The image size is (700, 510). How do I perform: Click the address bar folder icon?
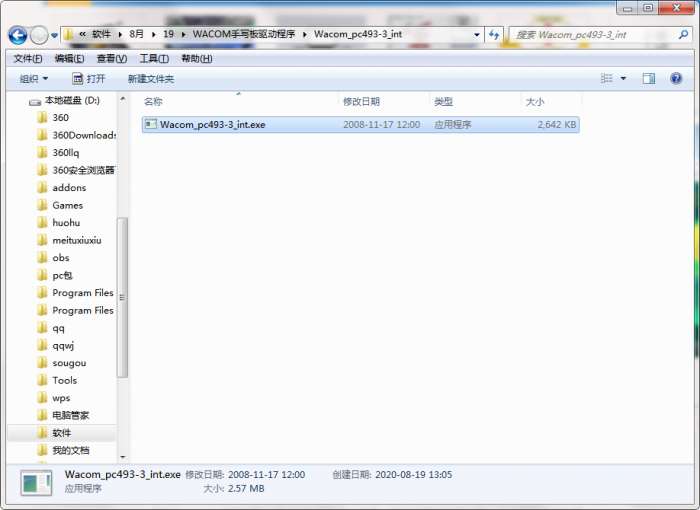pyautogui.click(x=68, y=34)
